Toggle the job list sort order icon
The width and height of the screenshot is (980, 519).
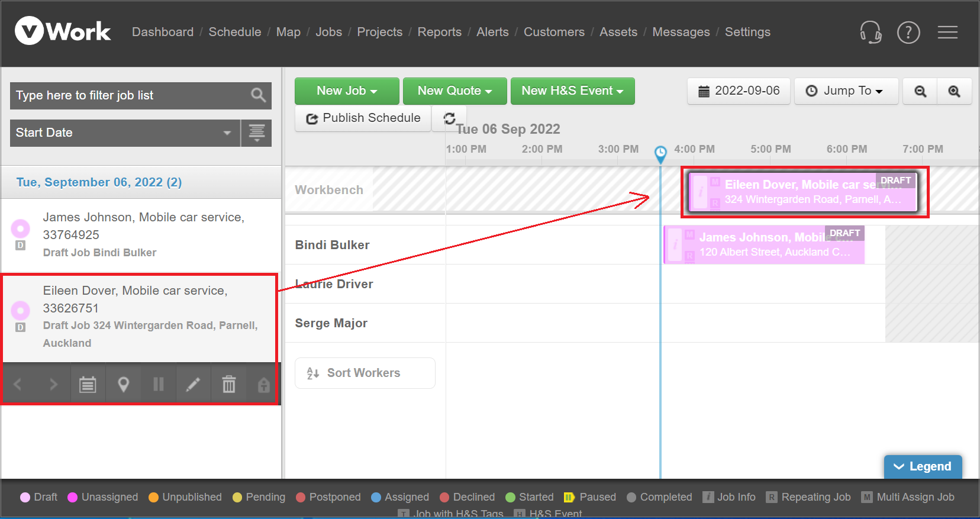tap(256, 133)
